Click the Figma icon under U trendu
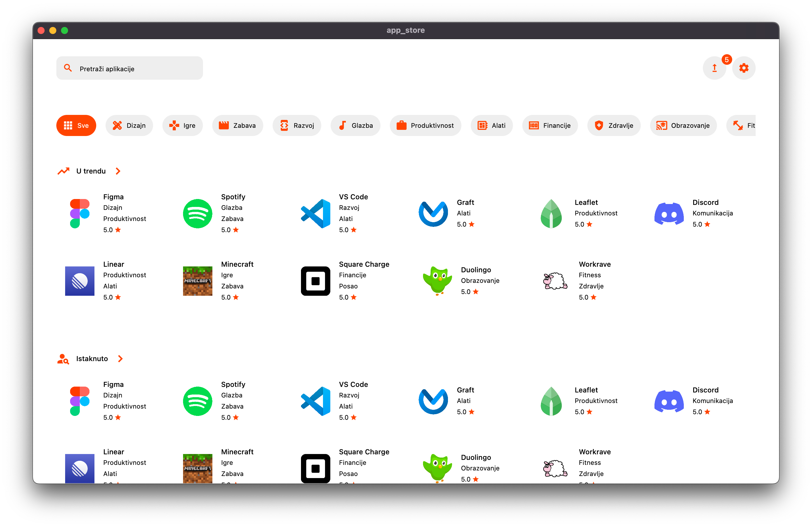This screenshot has height=527, width=812. tap(79, 213)
